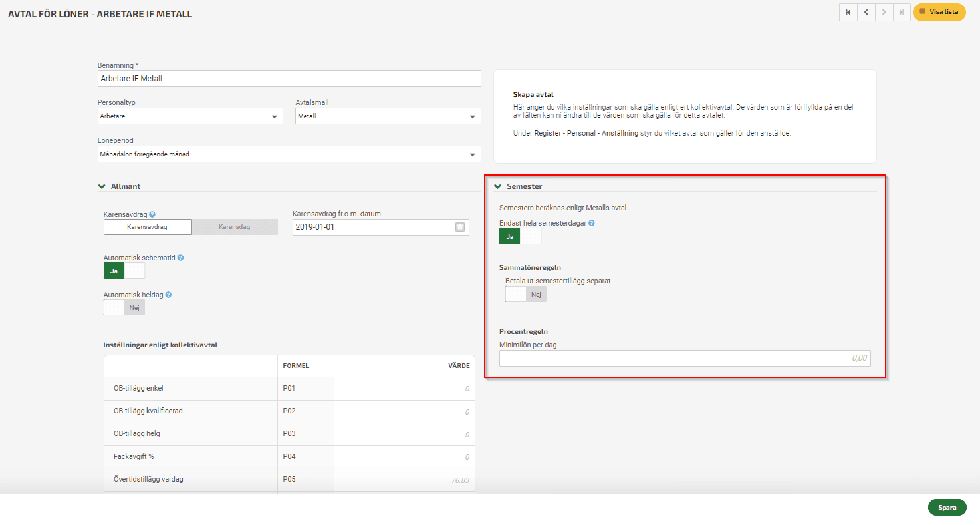Click formula cell P04

306,456
